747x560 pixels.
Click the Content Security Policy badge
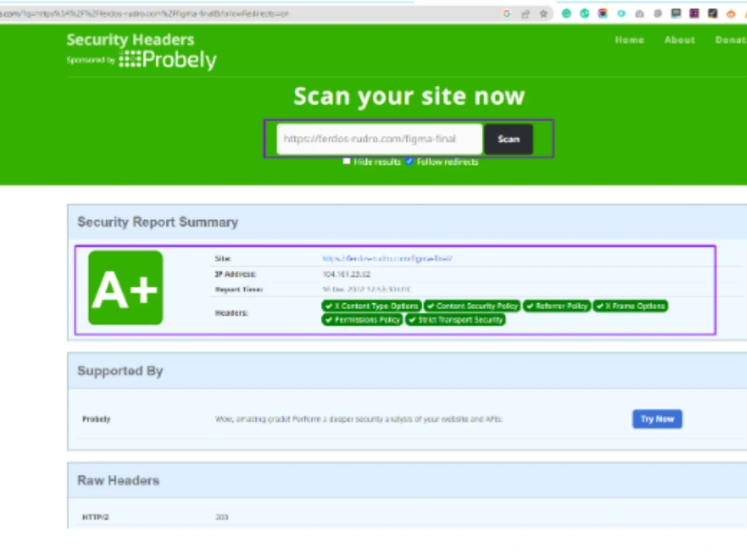click(472, 305)
